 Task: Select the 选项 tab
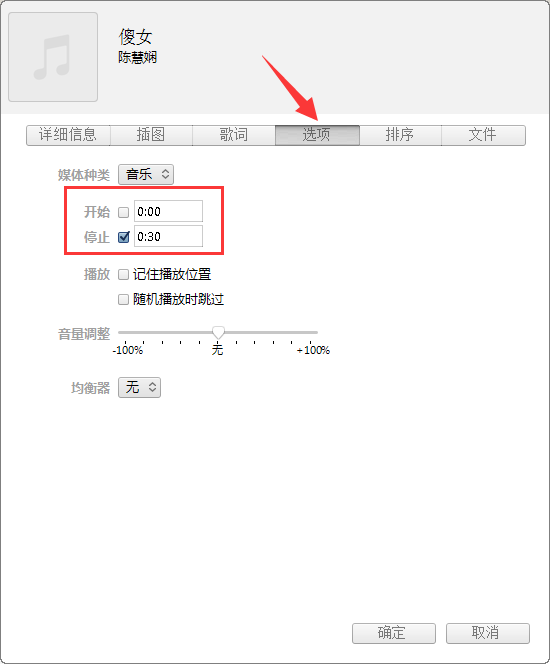(317, 135)
